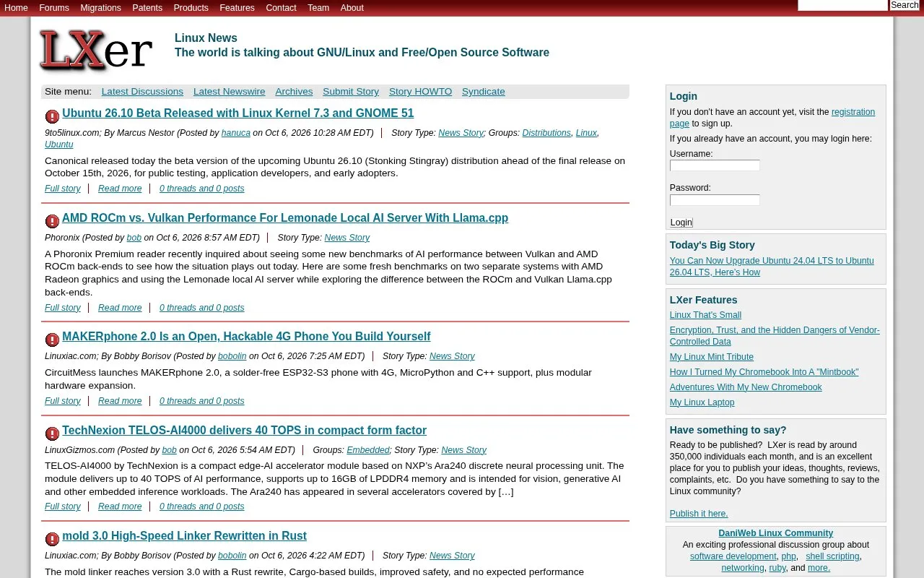Click the Search button

click(x=905, y=5)
